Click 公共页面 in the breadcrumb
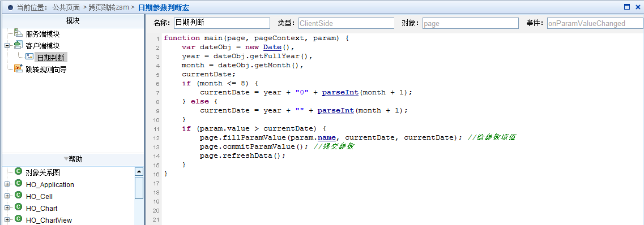 tap(66, 7)
